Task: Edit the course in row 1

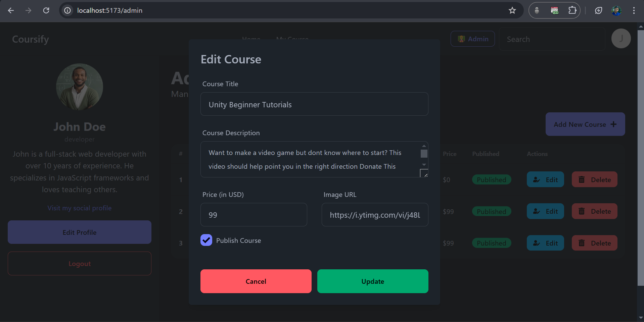Action: (x=545, y=179)
